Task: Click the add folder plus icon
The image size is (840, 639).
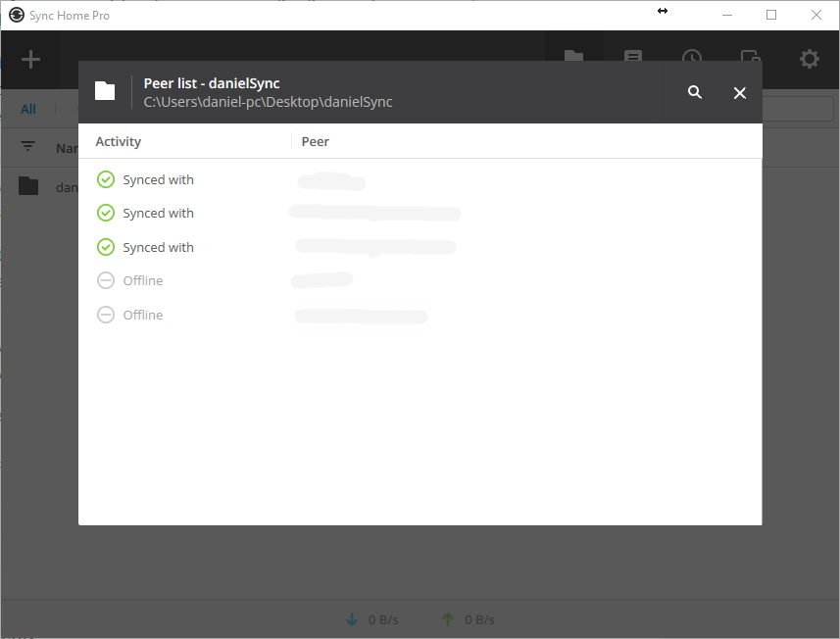Action: tap(30, 59)
